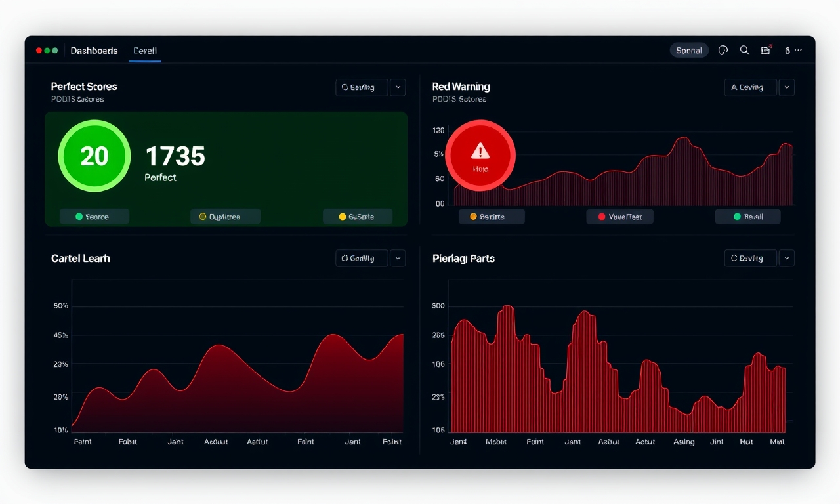Click the 1735 score value
Screen dimensions: 840x504
coord(175,157)
